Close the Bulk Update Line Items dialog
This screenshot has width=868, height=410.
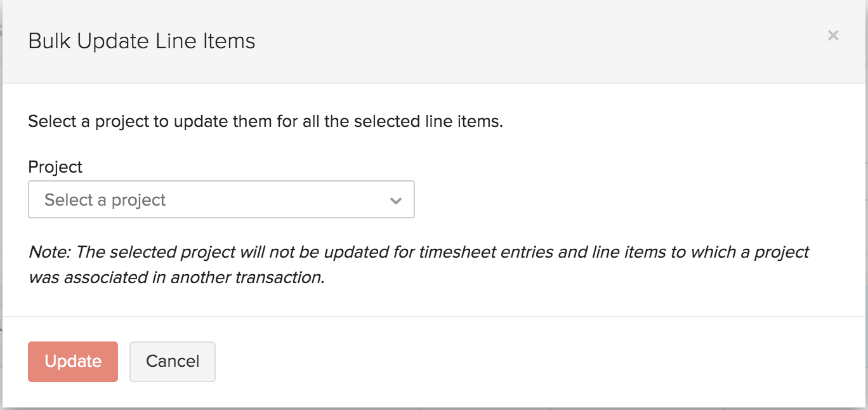[833, 36]
